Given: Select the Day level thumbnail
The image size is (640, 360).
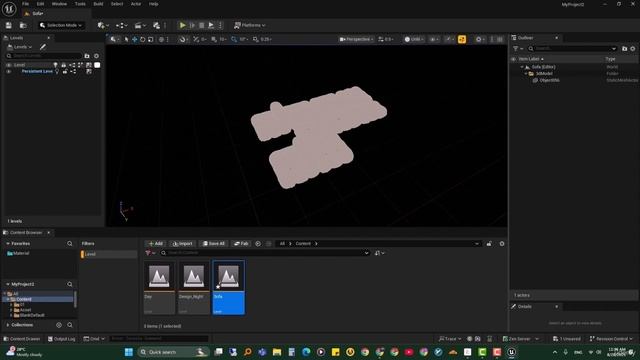Looking at the screenshot, I should (159, 287).
